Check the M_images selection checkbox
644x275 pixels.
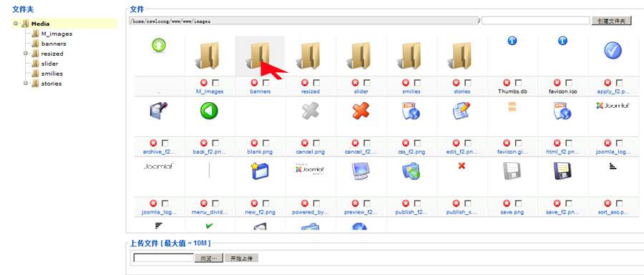pyautogui.click(x=215, y=83)
